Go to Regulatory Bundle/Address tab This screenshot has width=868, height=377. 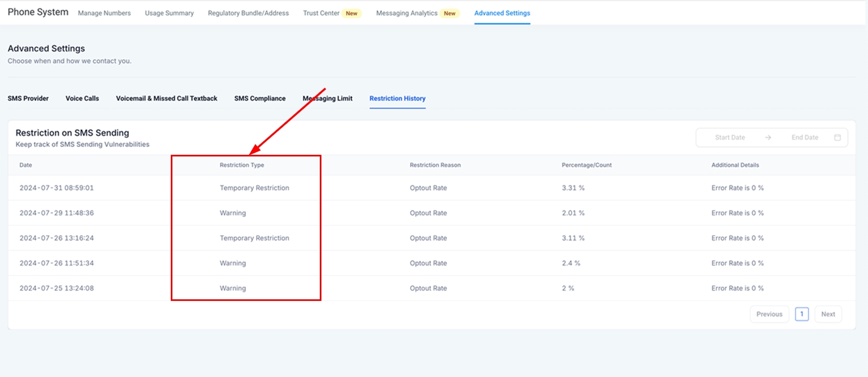point(248,13)
